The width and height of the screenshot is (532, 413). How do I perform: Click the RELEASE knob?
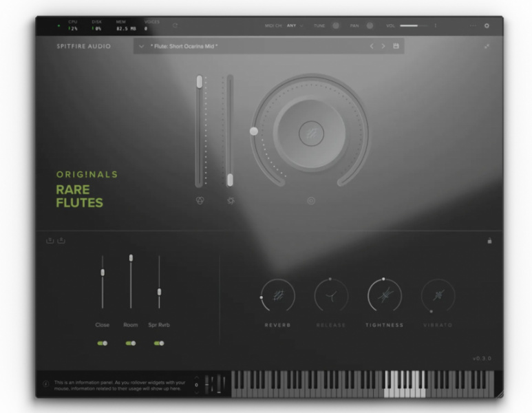[x=331, y=295]
